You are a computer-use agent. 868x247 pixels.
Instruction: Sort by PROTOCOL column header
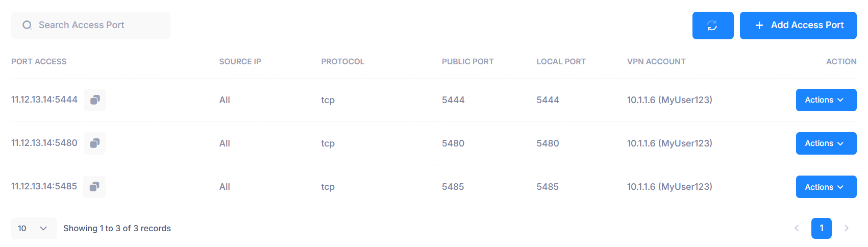tap(343, 62)
